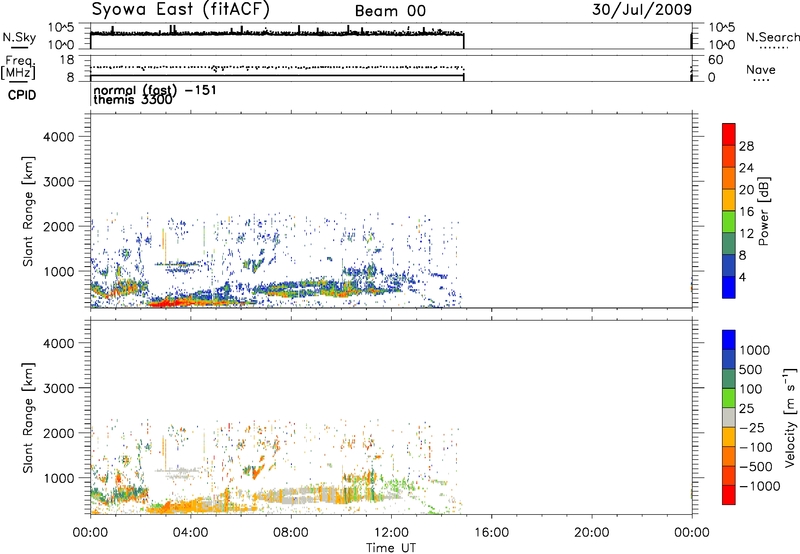Click the 'Time UT' axis title
The width and height of the screenshot is (800, 554).
[x=391, y=548]
